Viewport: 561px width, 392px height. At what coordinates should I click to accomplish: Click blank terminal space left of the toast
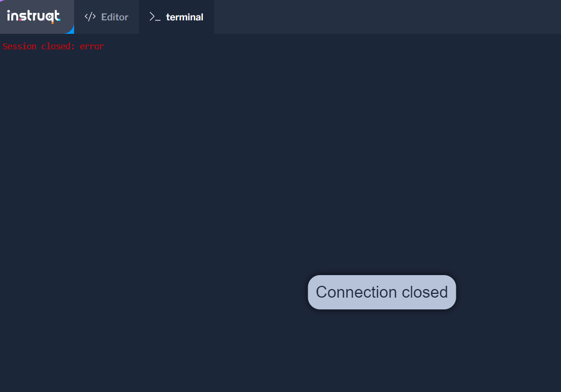(x=154, y=292)
